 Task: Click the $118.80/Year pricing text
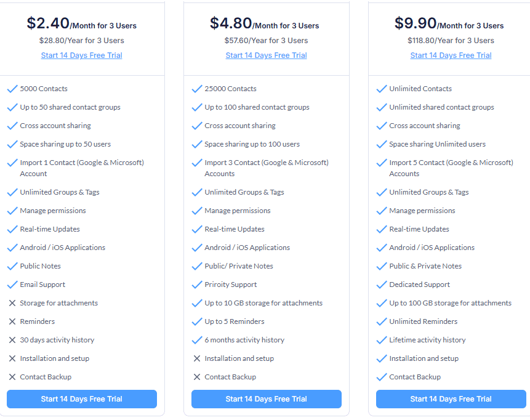pos(451,40)
